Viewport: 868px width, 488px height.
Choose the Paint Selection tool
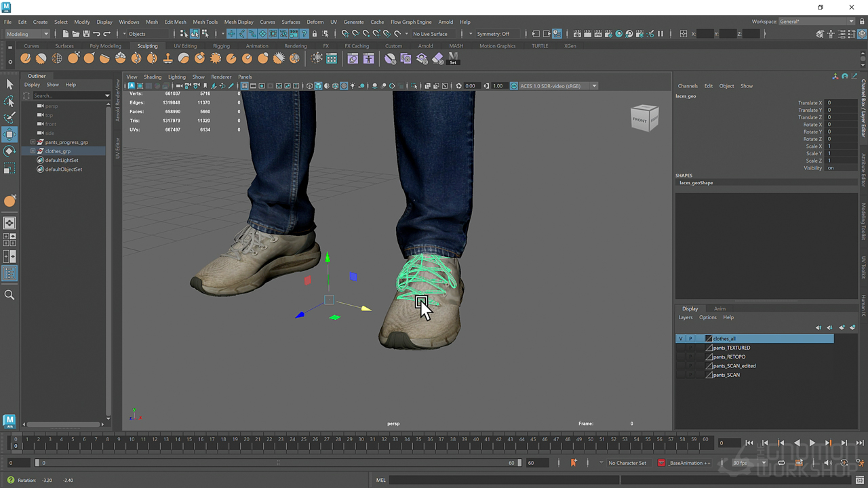pos(9,118)
